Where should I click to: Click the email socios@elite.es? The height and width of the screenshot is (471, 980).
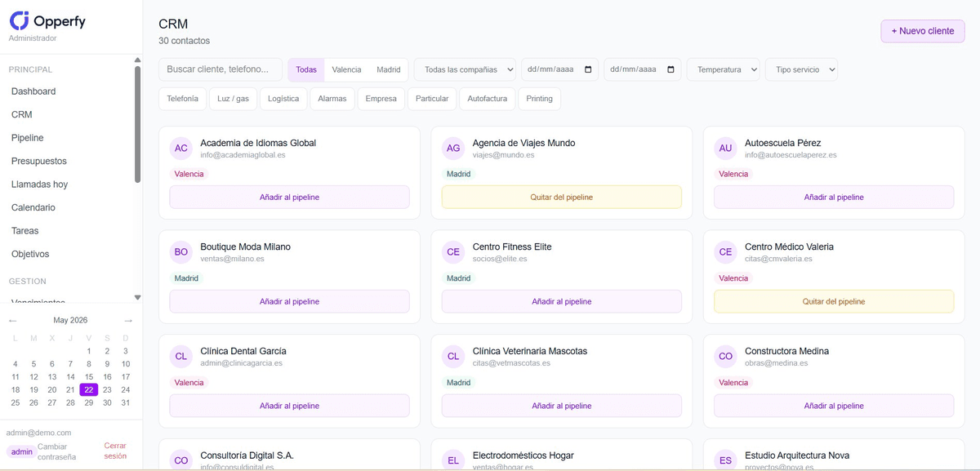[500, 259]
